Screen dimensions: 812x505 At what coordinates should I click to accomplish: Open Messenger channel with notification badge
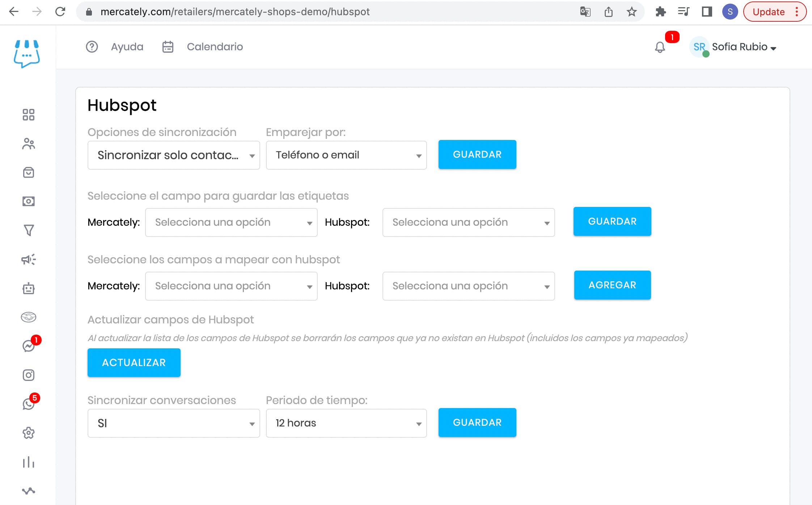pyautogui.click(x=29, y=346)
